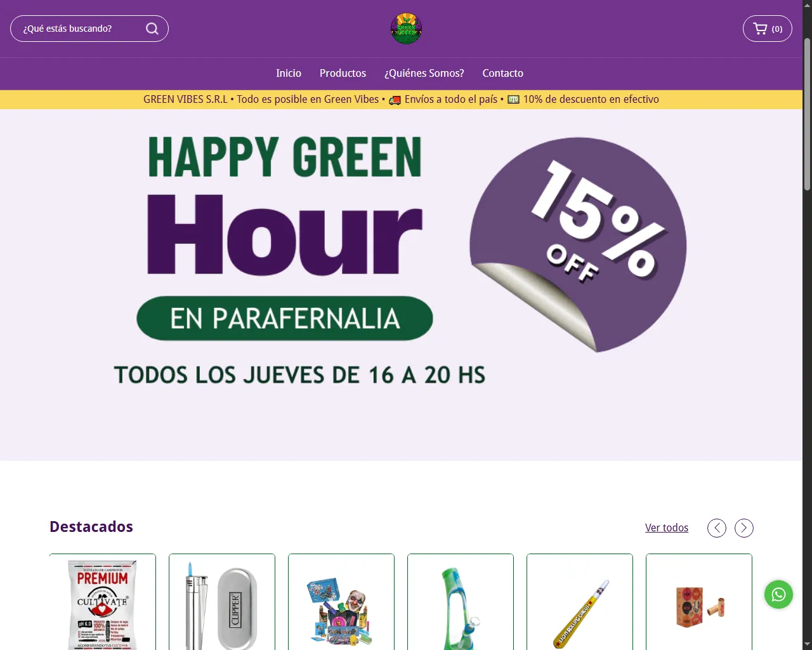Click the page vertical scrollbar
Viewport: 812px width, 650px height.
coord(807,325)
